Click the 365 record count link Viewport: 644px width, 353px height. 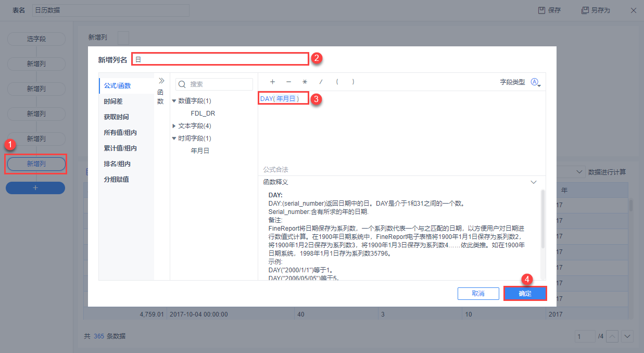[99, 336]
